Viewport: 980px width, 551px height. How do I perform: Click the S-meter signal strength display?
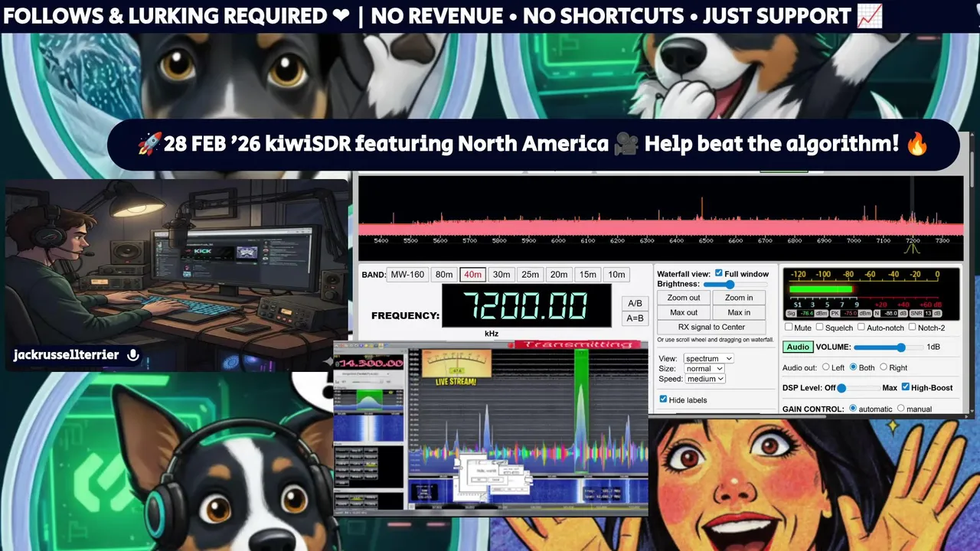click(871, 294)
